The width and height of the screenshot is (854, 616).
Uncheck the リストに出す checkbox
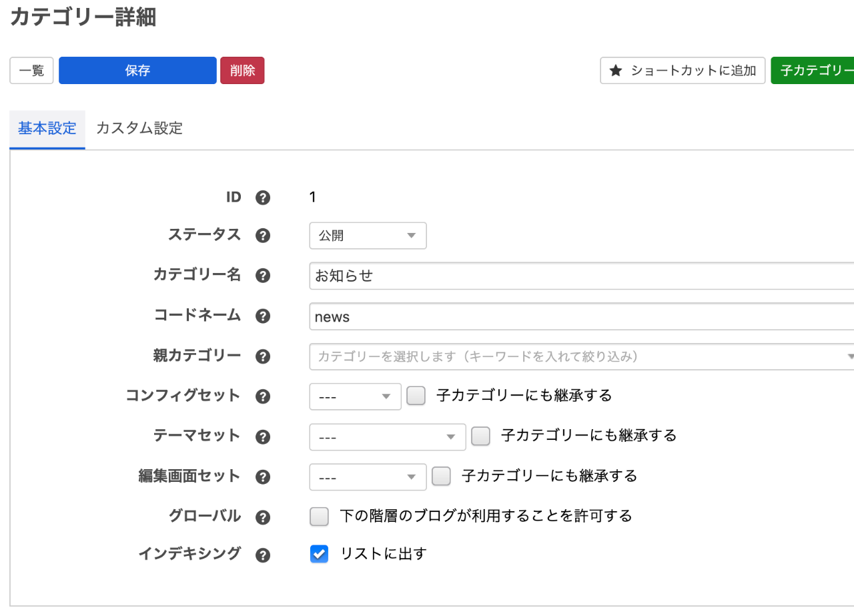pos(320,554)
